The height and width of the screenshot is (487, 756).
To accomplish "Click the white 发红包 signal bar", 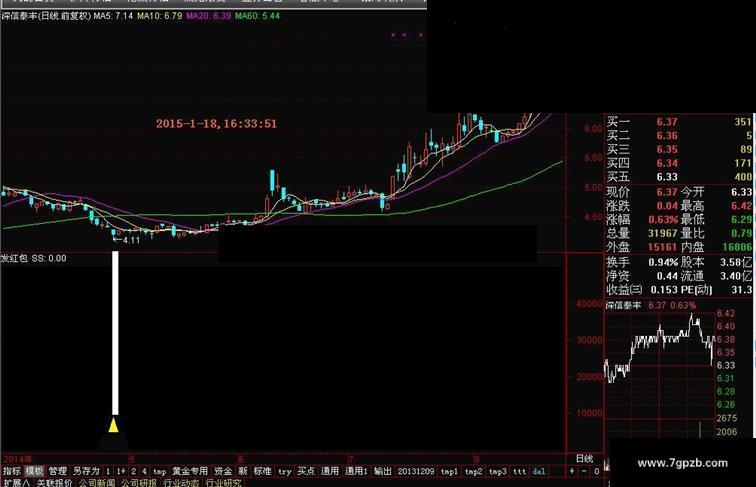I will point(115,333).
